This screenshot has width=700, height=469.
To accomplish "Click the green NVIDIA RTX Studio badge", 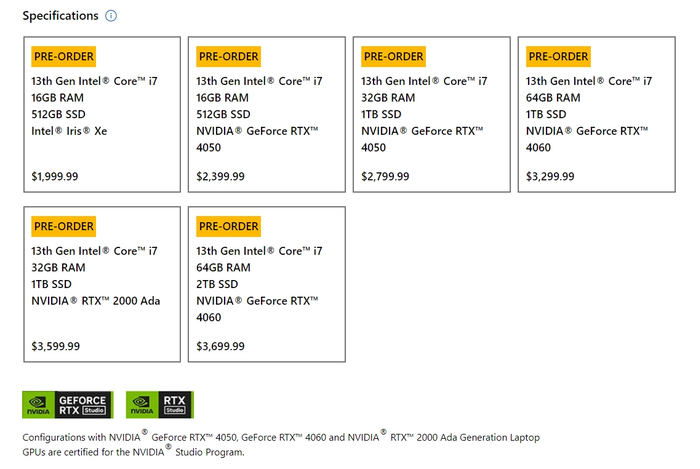I will tap(159, 405).
